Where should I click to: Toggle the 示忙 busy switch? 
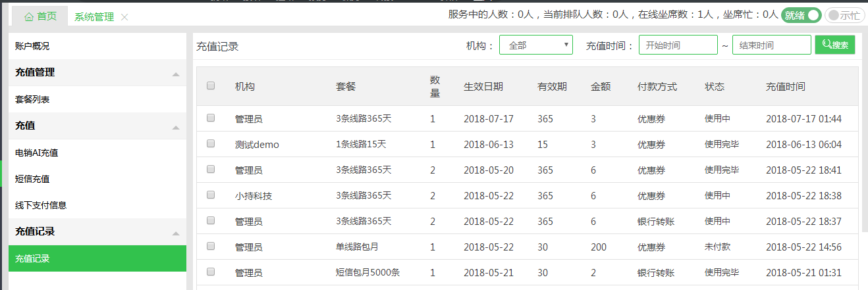pyautogui.click(x=844, y=15)
